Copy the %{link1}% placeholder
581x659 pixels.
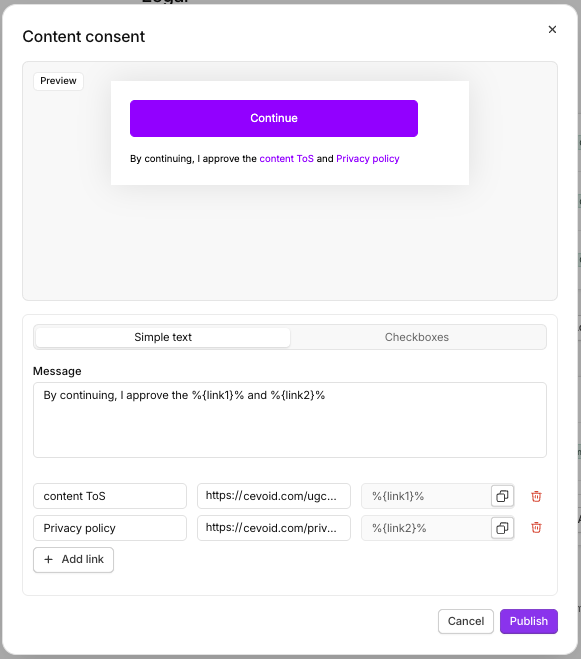click(x=502, y=496)
